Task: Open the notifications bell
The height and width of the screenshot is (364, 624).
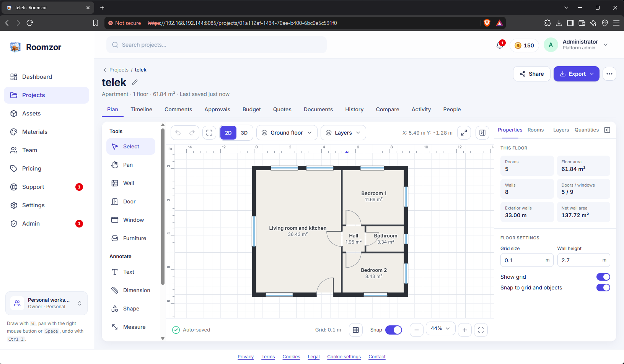Action: 500,45
